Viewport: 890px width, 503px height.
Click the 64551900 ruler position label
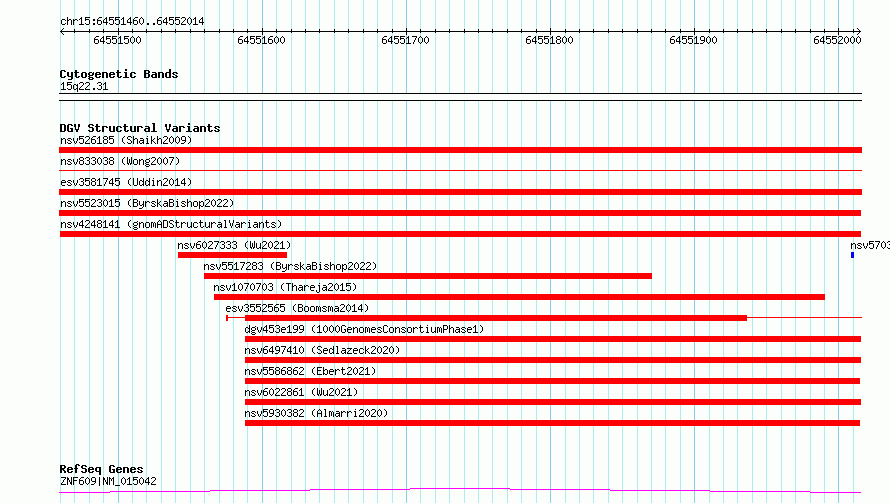694,40
